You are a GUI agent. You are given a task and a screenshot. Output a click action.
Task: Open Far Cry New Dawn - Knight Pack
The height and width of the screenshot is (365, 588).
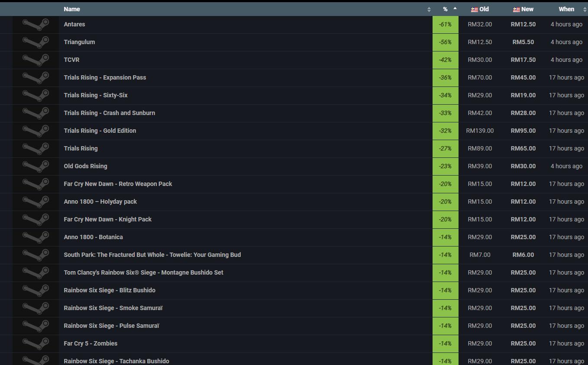(108, 219)
